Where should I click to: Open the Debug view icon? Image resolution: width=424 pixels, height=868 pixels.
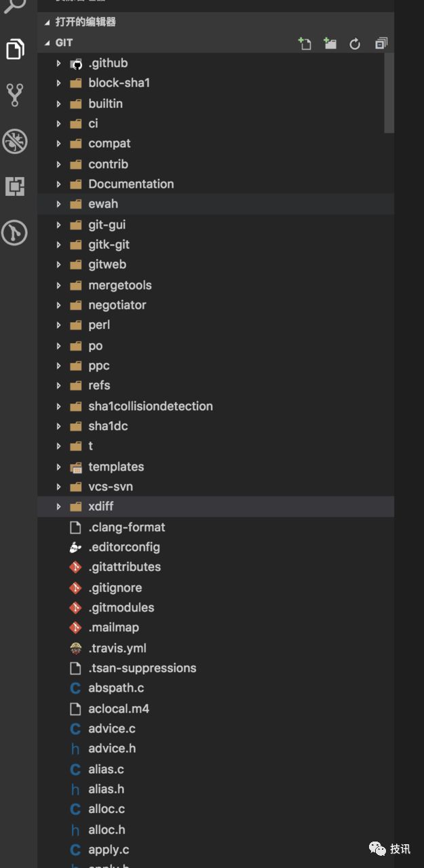point(15,141)
